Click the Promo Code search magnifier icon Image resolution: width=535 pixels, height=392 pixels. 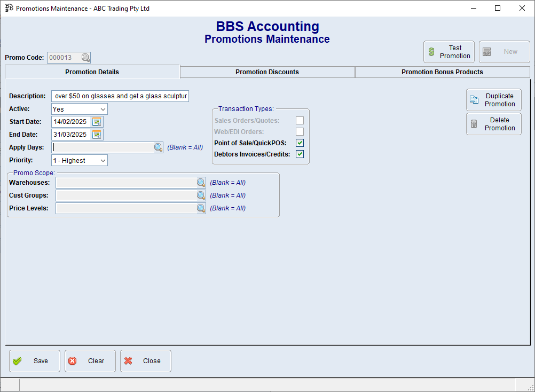[x=85, y=58]
